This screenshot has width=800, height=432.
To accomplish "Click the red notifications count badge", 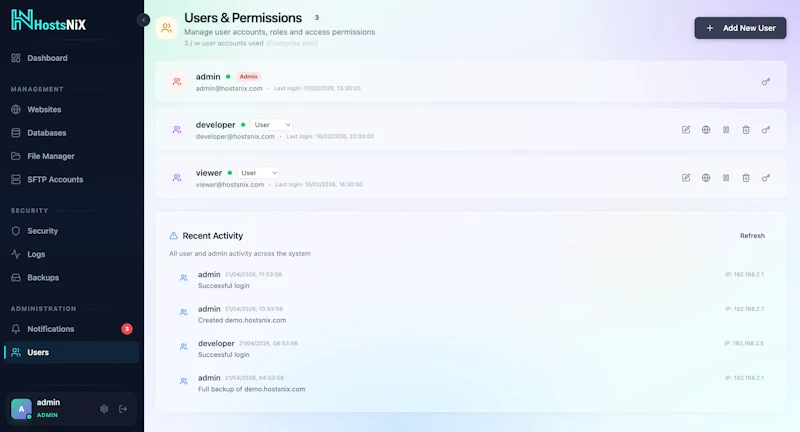I will (x=127, y=329).
